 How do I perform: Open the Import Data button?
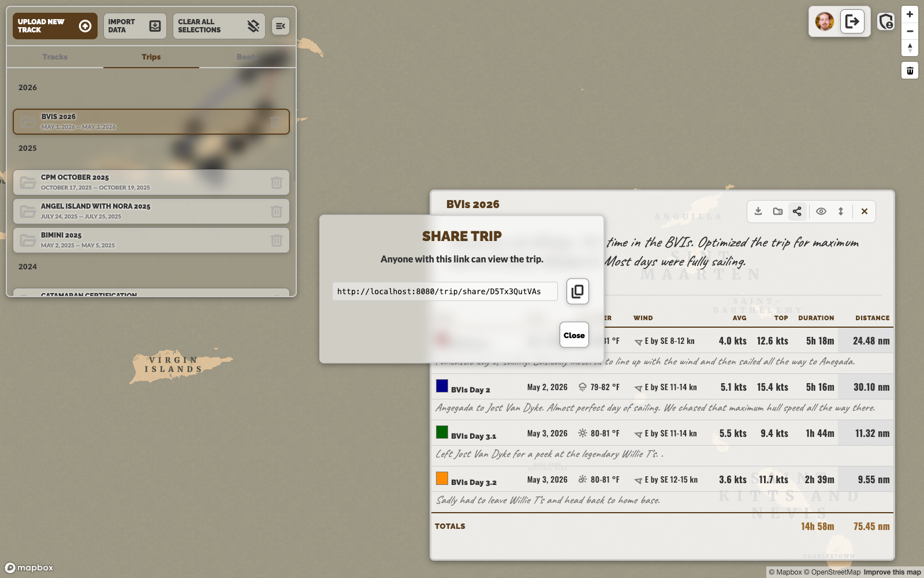[135, 26]
